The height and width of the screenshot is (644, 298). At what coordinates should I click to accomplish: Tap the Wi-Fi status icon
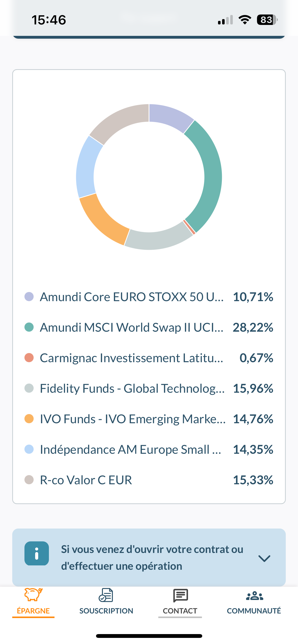pos(245,20)
